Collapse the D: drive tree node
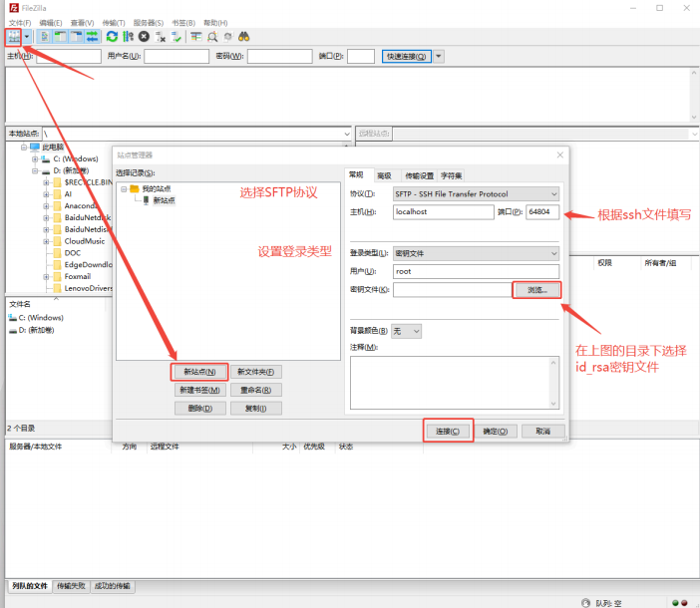This screenshot has height=608, width=700. (35, 170)
